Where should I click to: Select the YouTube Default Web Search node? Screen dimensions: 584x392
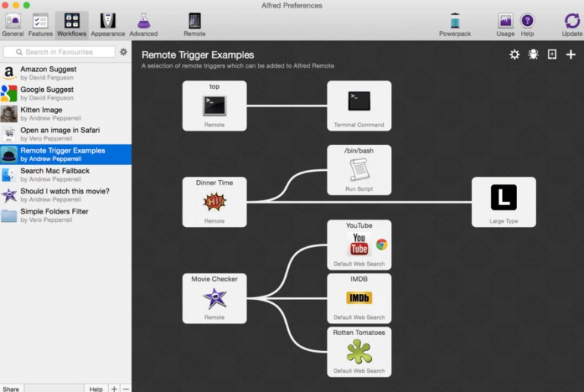[359, 245]
